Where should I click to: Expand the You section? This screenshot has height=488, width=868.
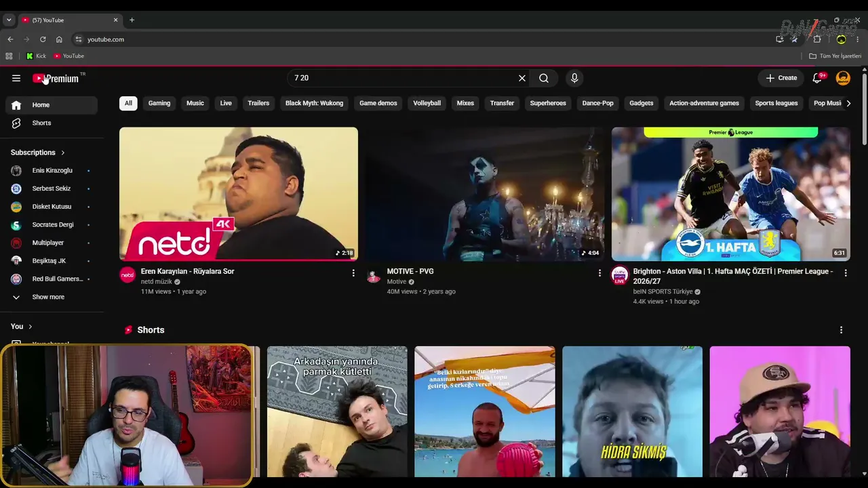tap(22, 327)
